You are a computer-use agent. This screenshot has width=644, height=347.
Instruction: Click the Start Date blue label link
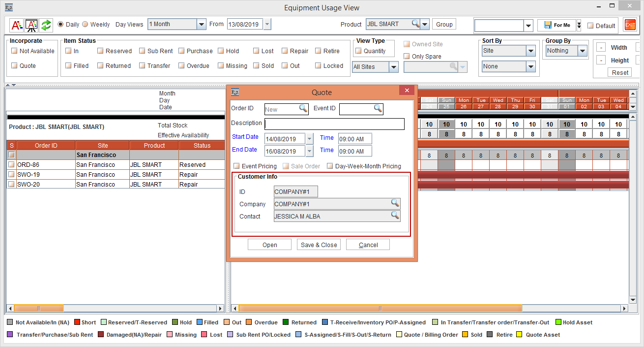pos(245,137)
